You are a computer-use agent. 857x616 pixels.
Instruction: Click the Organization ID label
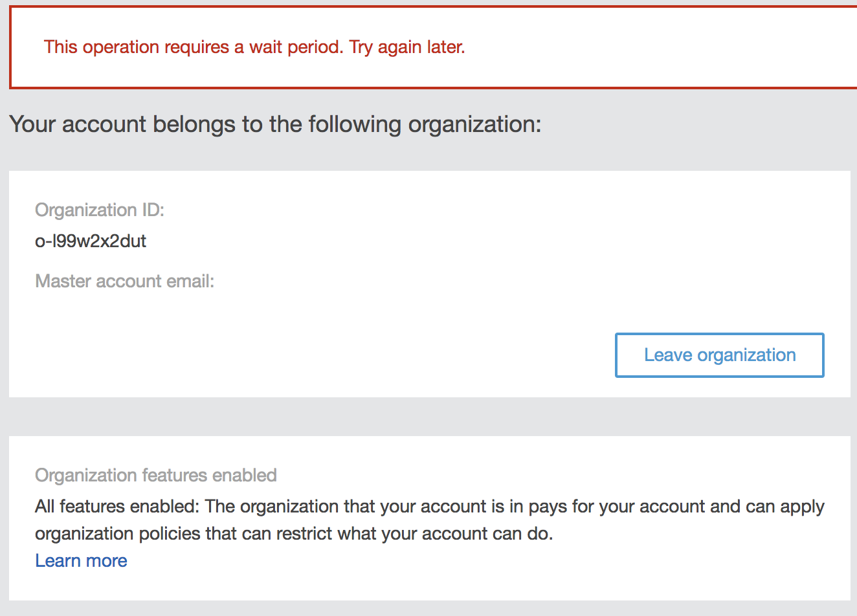[x=100, y=210]
